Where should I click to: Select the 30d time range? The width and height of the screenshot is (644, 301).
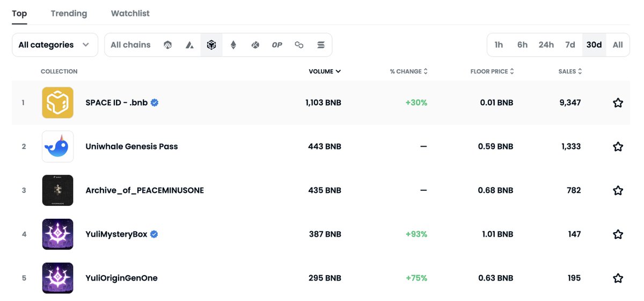(x=594, y=45)
